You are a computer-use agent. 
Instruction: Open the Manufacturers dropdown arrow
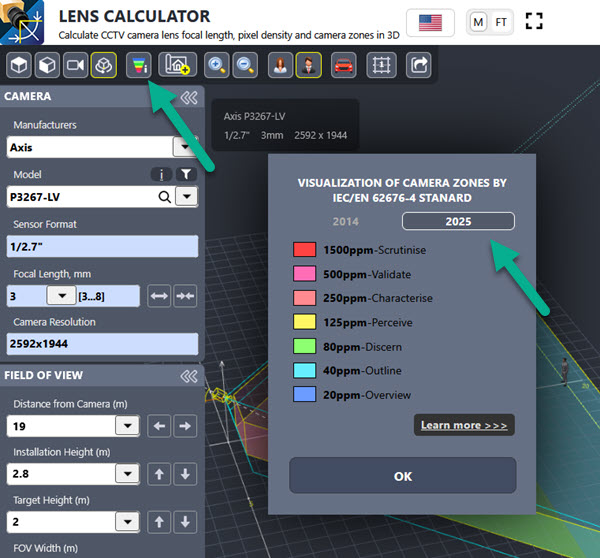pos(185,147)
